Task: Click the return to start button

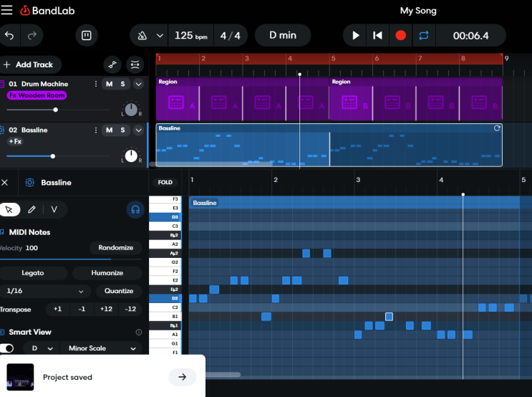Action: pyautogui.click(x=377, y=35)
